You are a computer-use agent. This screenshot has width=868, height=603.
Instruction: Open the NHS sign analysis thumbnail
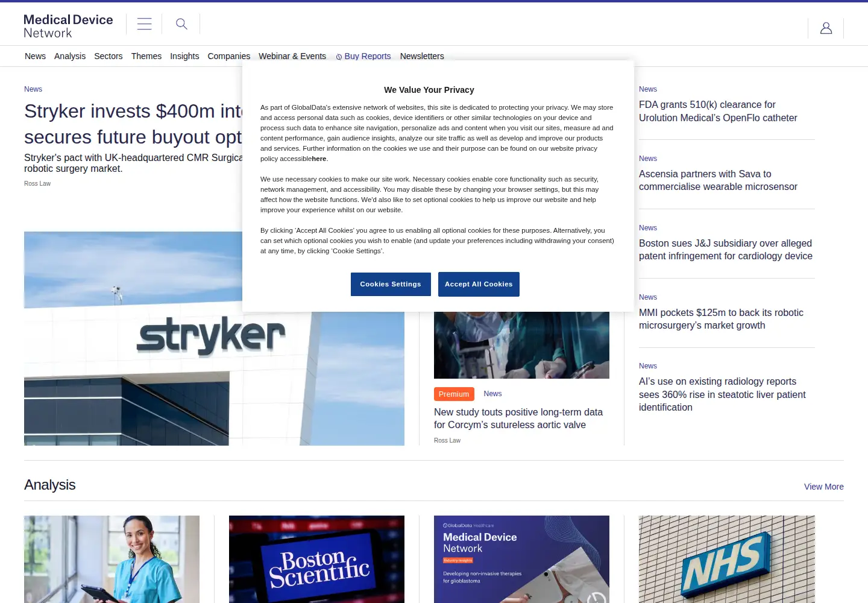(x=727, y=559)
